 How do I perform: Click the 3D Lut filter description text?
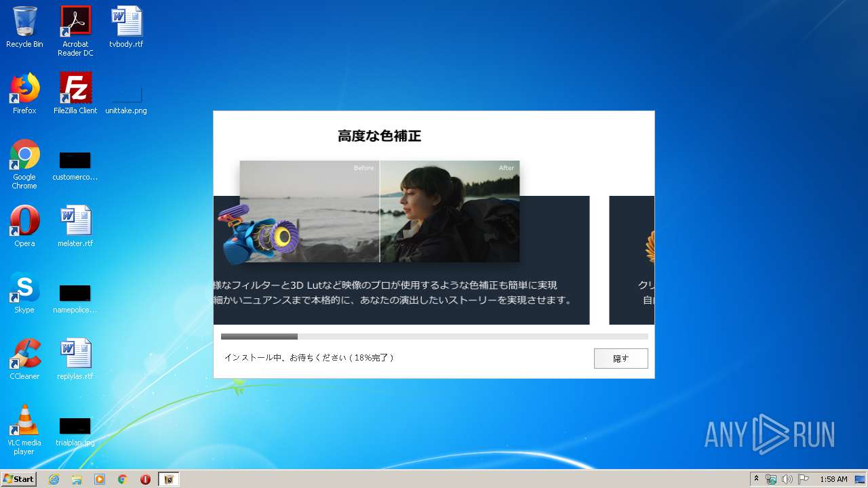(393, 293)
